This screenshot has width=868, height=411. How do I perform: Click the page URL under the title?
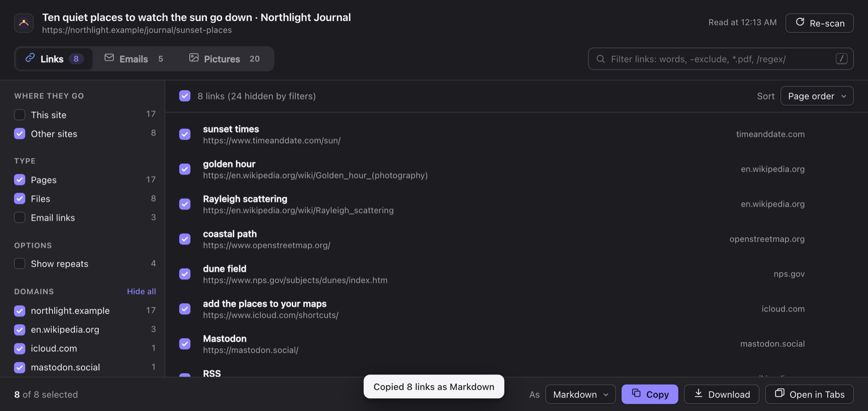[137, 30]
